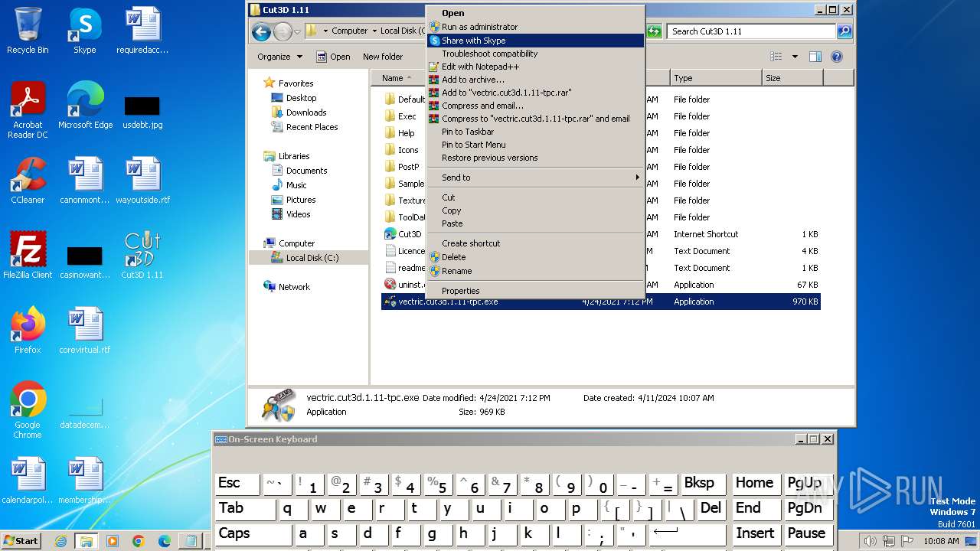
Task: Click Open button in Explorer toolbar
Action: (333, 57)
